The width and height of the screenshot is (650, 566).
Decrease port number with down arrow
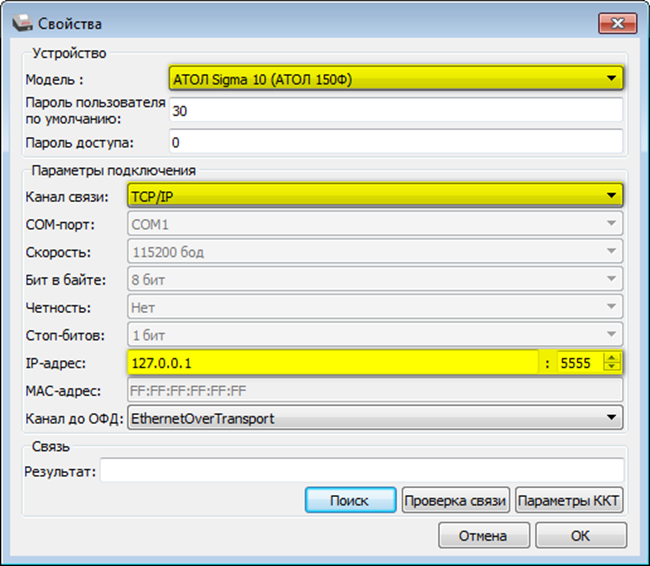pyautogui.click(x=614, y=368)
